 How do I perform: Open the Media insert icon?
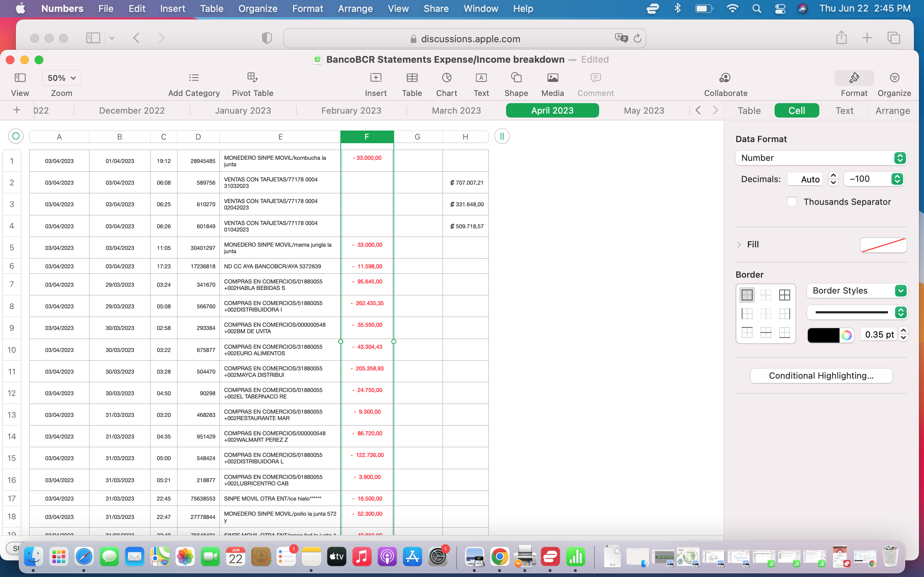click(552, 78)
